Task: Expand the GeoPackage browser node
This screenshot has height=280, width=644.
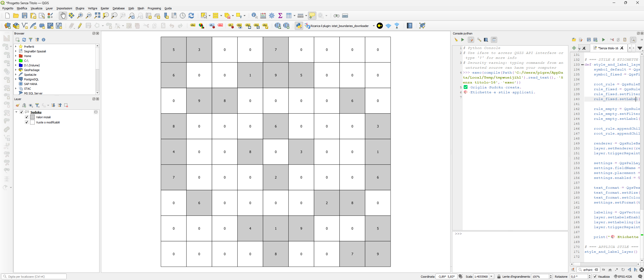Action: (x=16, y=70)
